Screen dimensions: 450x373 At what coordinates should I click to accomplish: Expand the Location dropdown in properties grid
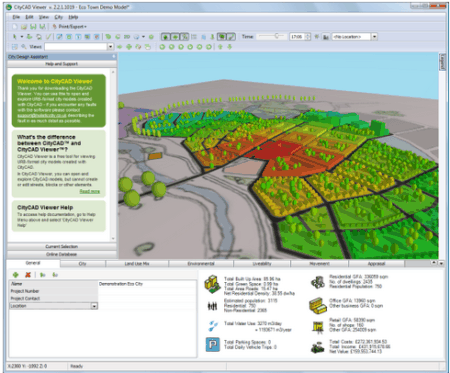point(94,306)
